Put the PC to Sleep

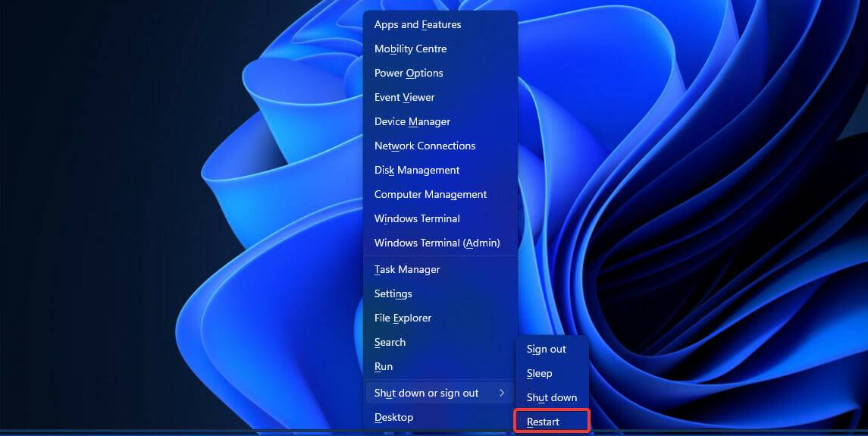[540, 374]
